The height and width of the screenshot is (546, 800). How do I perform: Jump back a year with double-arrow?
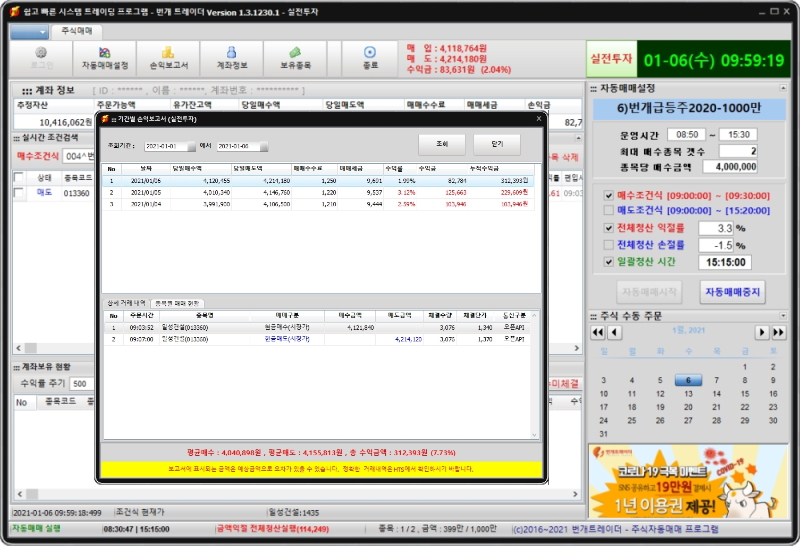coord(598,332)
